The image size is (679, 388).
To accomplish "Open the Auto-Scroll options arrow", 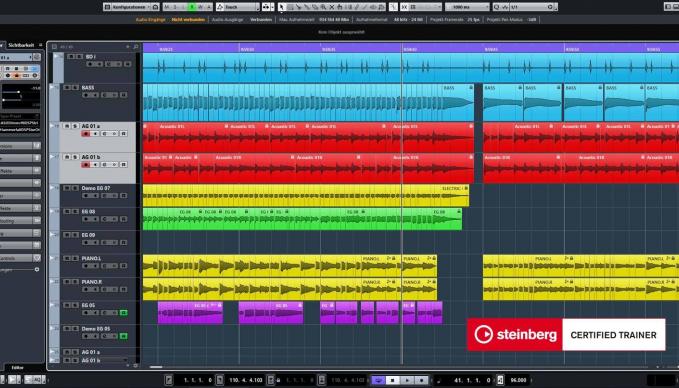I will tap(272, 7).
